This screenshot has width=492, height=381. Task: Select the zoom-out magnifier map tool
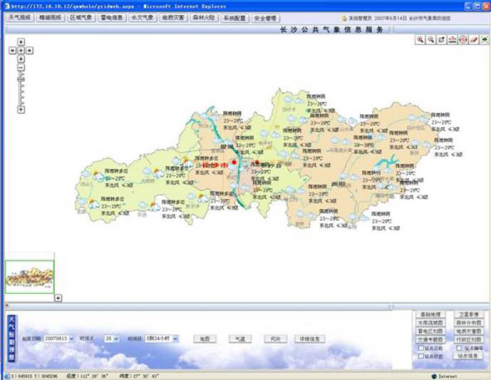(x=431, y=40)
